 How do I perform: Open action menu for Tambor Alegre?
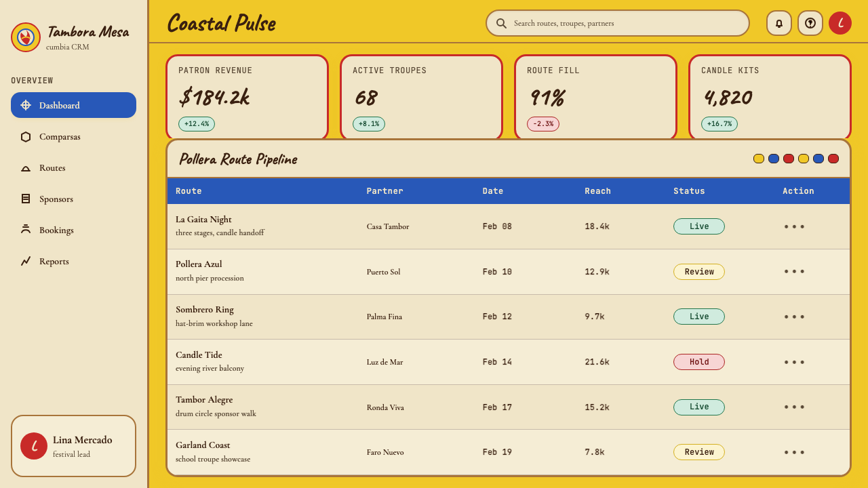tap(794, 407)
